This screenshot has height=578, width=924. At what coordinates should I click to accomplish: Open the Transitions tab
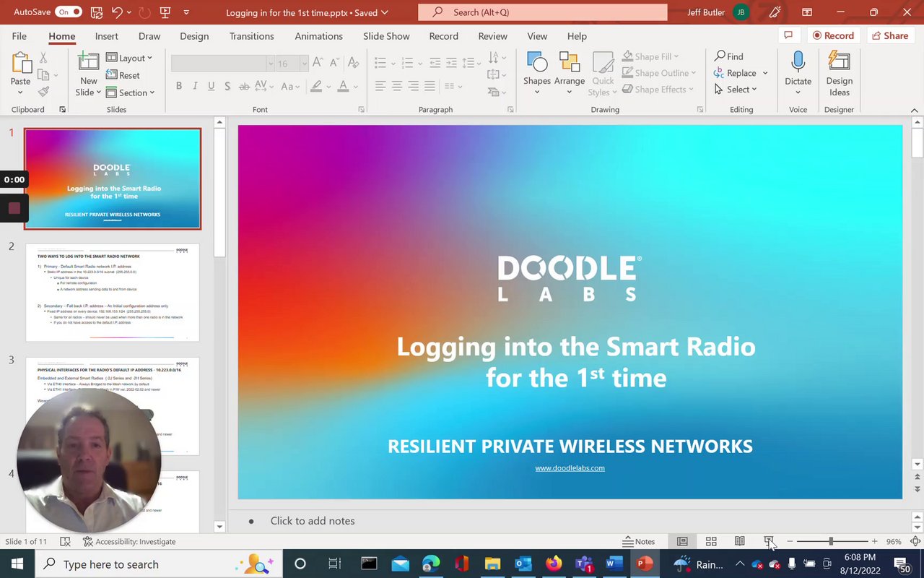[x=251, y=36]
